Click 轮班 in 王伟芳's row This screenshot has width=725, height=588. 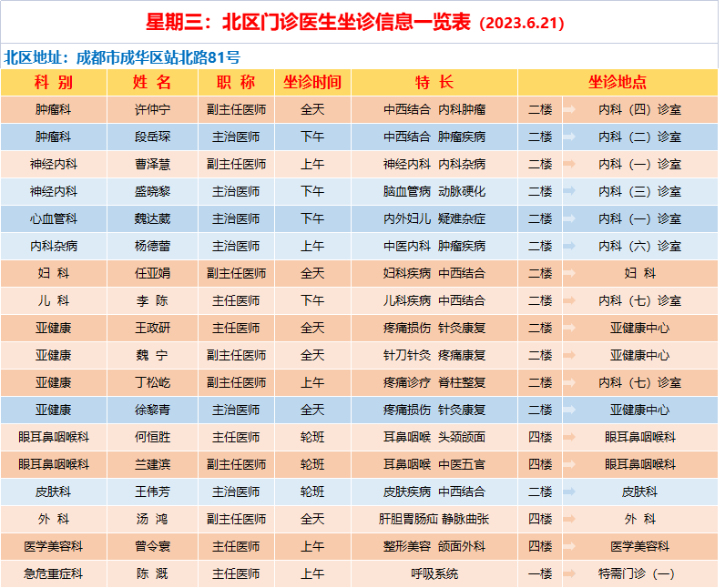[x=312, y=492]
